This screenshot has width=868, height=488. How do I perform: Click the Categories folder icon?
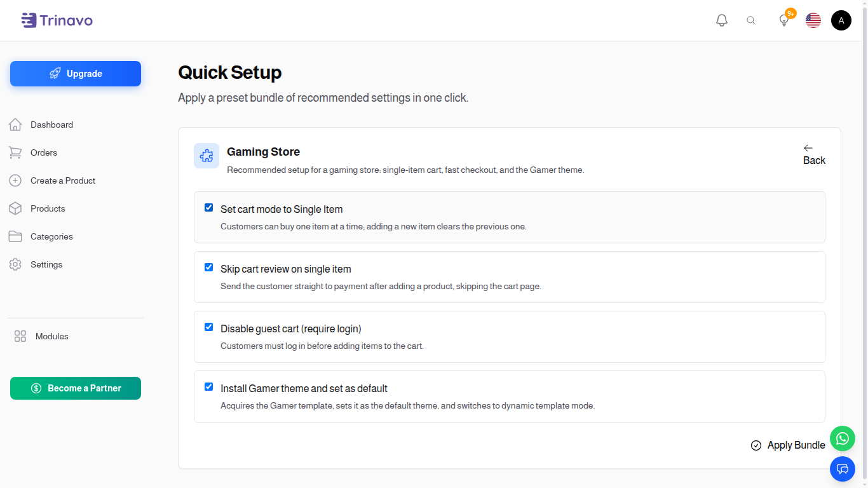15,236
